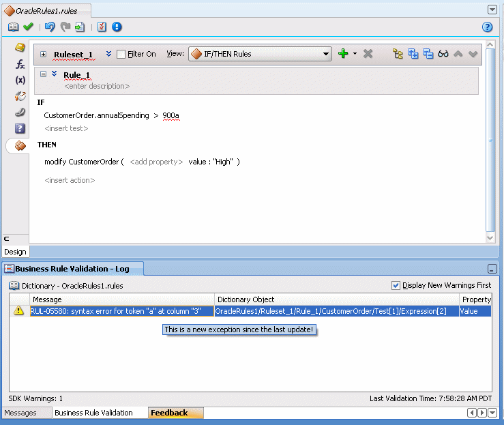Click the Collapse All icon in the ruleset toolbar
This screenshot has height=425, width=504.
coord(428,54)
